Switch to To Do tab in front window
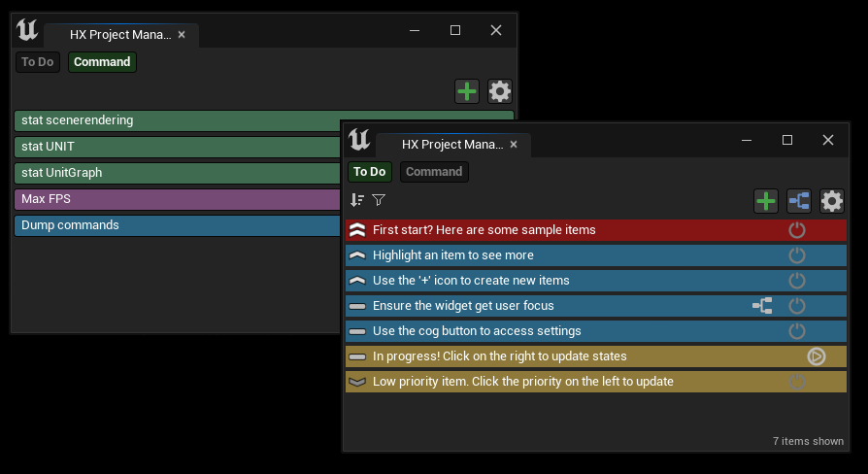 (x=370, y=172)
